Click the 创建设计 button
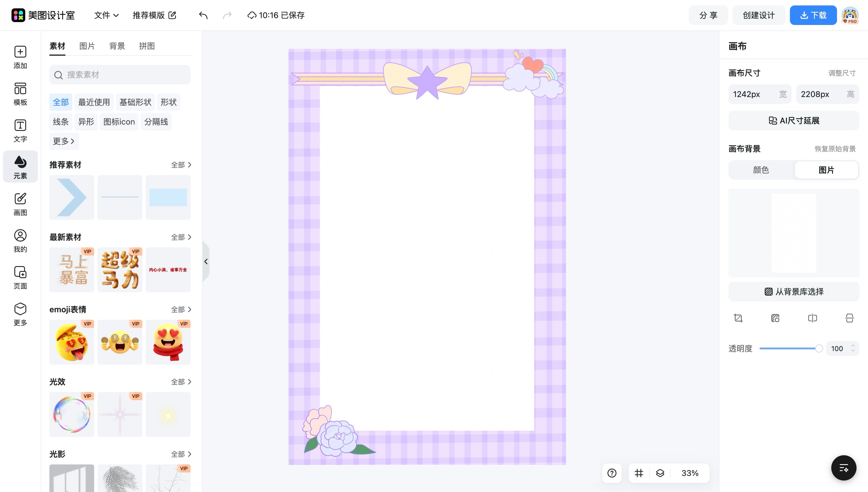 coord(759,15)
